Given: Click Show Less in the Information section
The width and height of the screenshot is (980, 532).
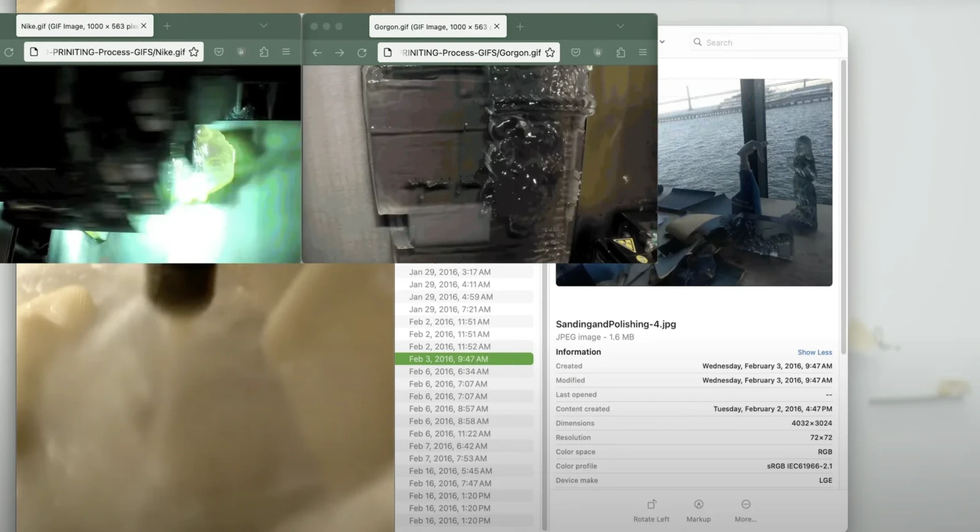Looking at the screenshot, I should tap(815, 353).
